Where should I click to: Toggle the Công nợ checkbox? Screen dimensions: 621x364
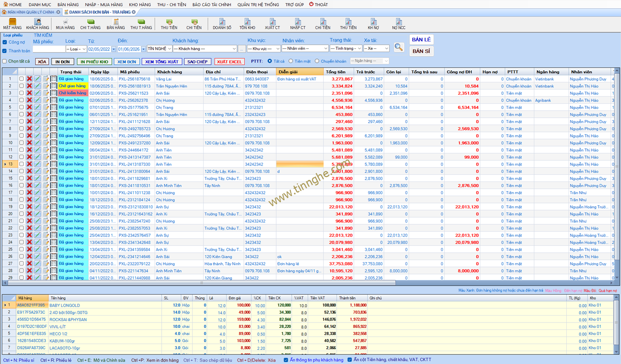click(x=5, y=42)
